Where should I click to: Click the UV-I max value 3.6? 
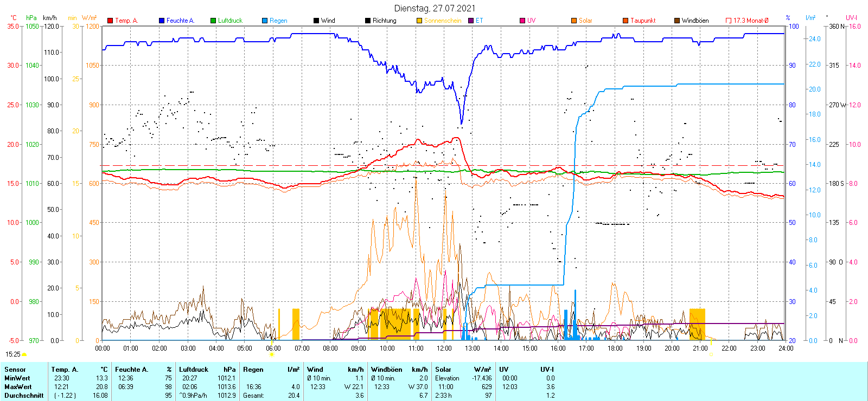[551, 387]
